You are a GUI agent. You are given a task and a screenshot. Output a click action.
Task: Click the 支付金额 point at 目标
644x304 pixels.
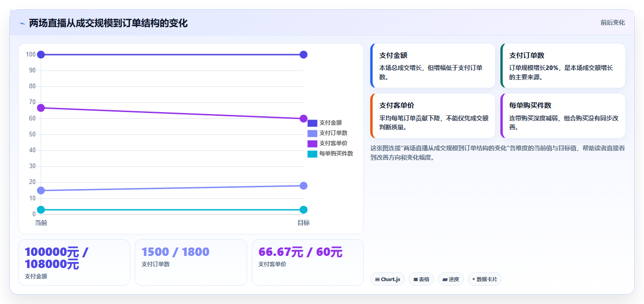pos(304,55)
